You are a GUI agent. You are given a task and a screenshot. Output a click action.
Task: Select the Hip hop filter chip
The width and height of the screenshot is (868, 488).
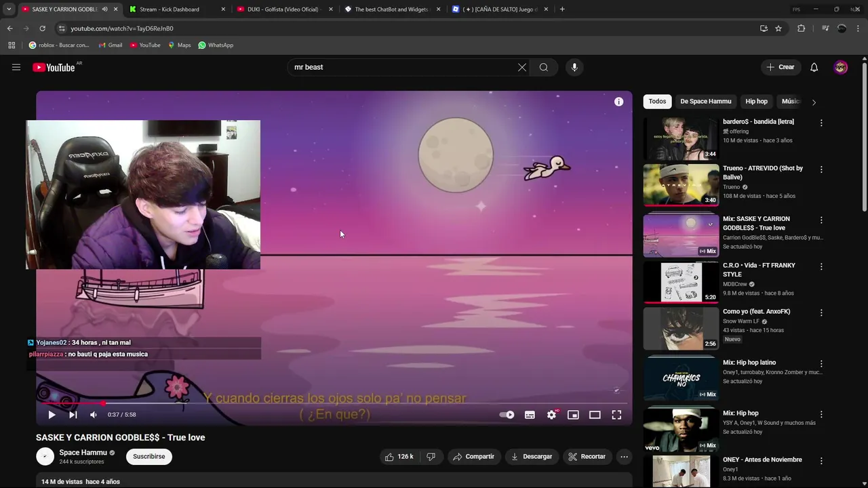(757, 102)
